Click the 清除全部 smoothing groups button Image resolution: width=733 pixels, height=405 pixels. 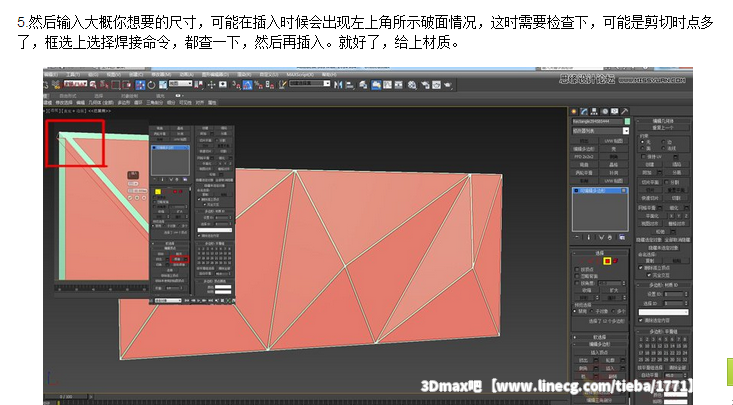click(676, 368)
